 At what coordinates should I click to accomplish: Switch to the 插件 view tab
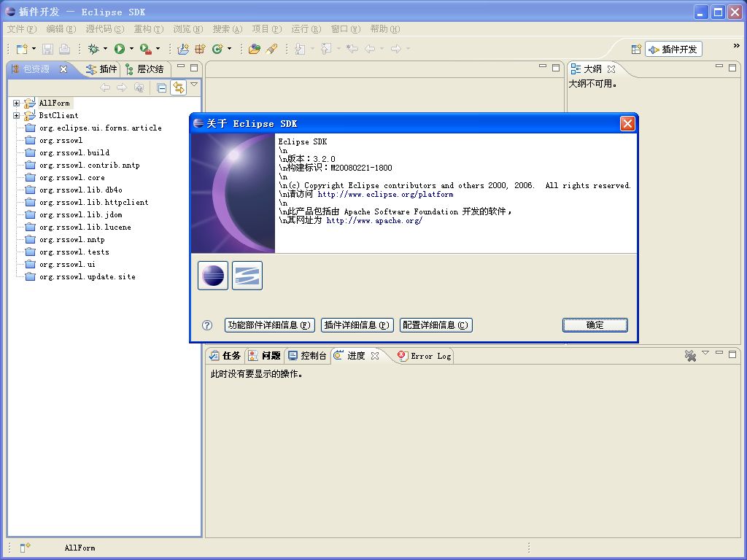[x=101, y=69]
